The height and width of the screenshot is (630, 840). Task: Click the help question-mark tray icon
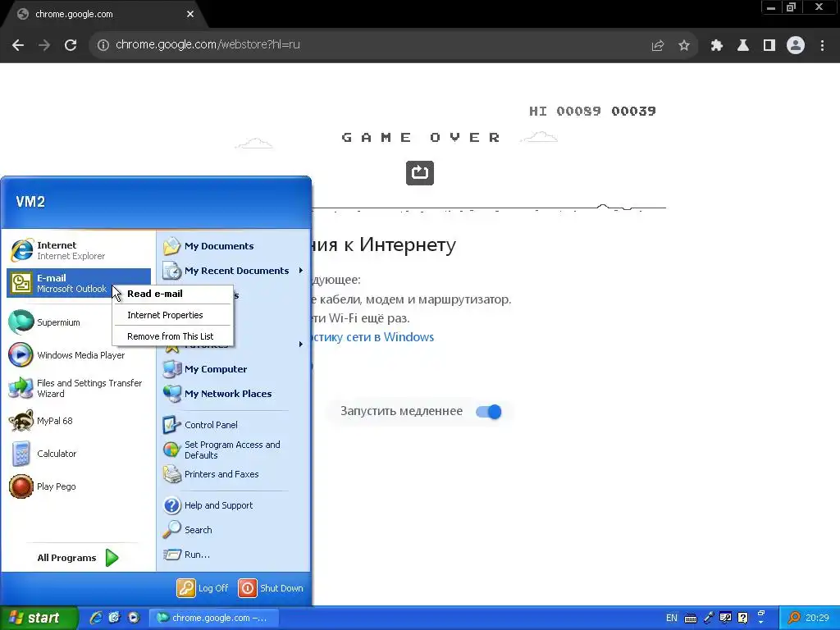coord(743,618)
